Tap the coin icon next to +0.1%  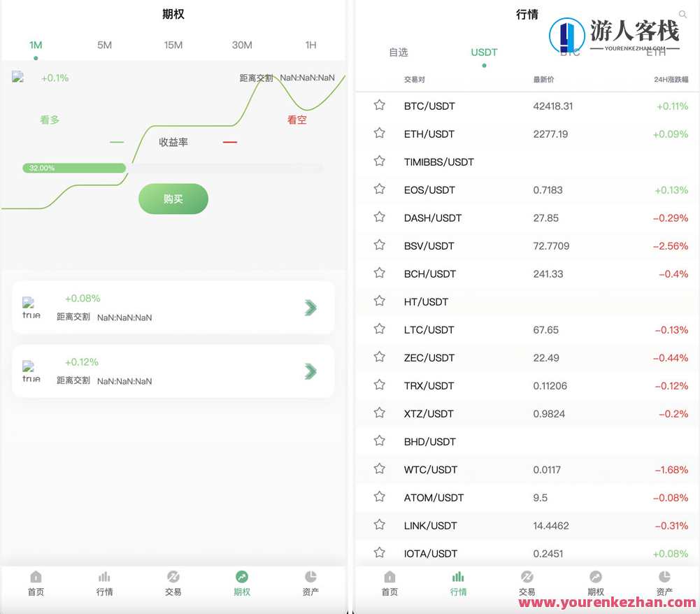coord(18,78)
